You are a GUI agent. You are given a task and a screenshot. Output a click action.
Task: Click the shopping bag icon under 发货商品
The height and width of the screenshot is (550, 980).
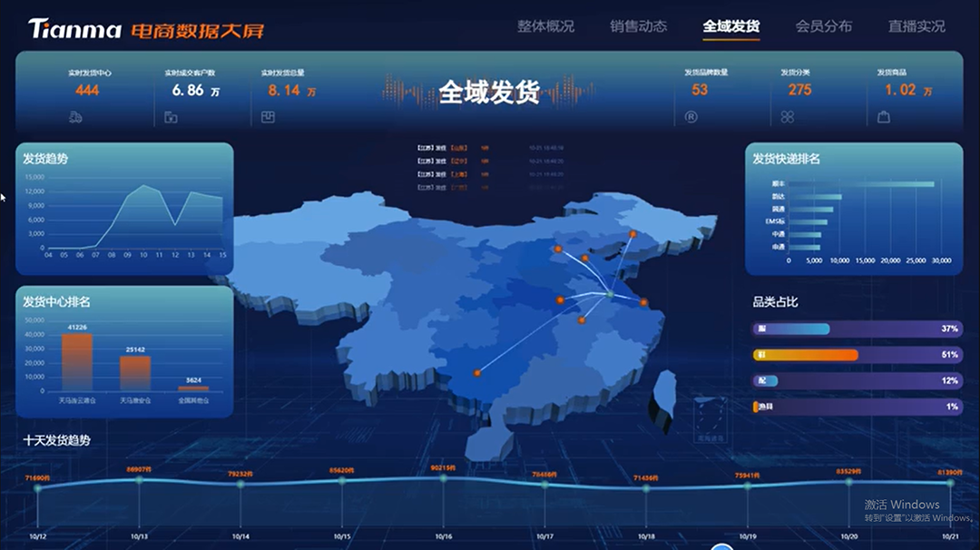[884, 117]
